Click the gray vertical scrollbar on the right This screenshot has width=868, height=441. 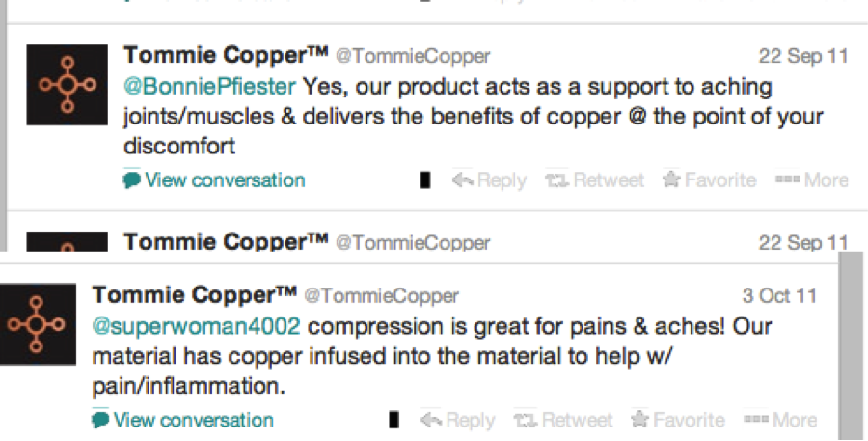pos(851,346)
